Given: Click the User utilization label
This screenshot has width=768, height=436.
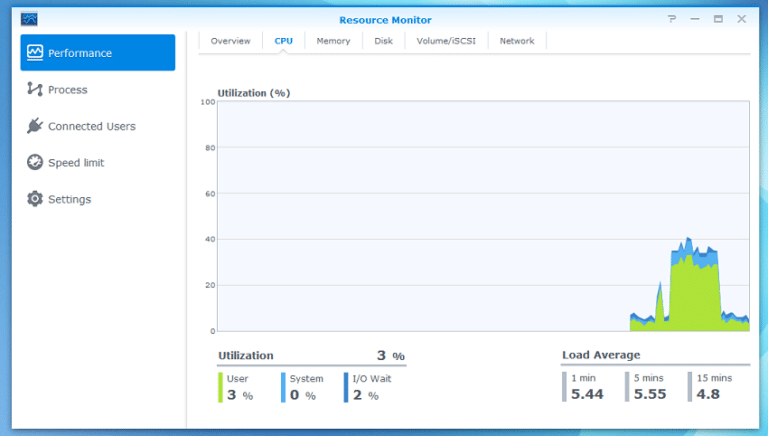Looking at the screenshot, I should (x=237, y=379).
